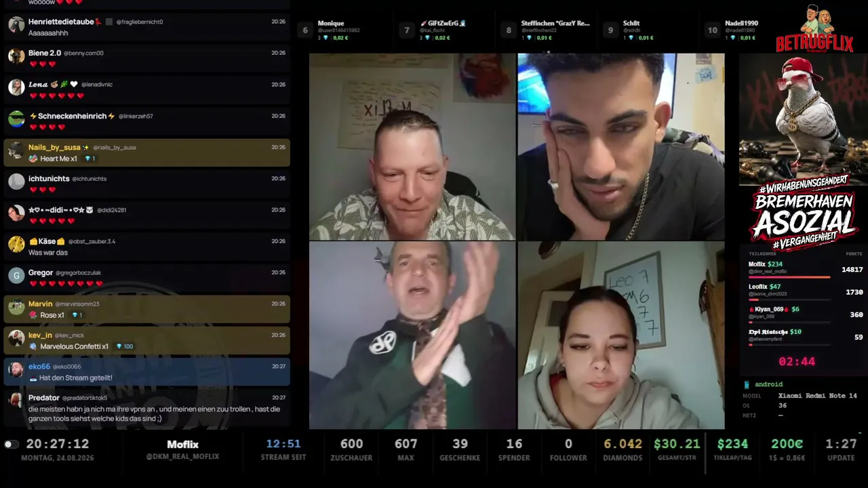This screenshot has width=868, height=488.
Task: Toggle the switch beside the clock
Action: pyautogui.click(x=11, y=445)
